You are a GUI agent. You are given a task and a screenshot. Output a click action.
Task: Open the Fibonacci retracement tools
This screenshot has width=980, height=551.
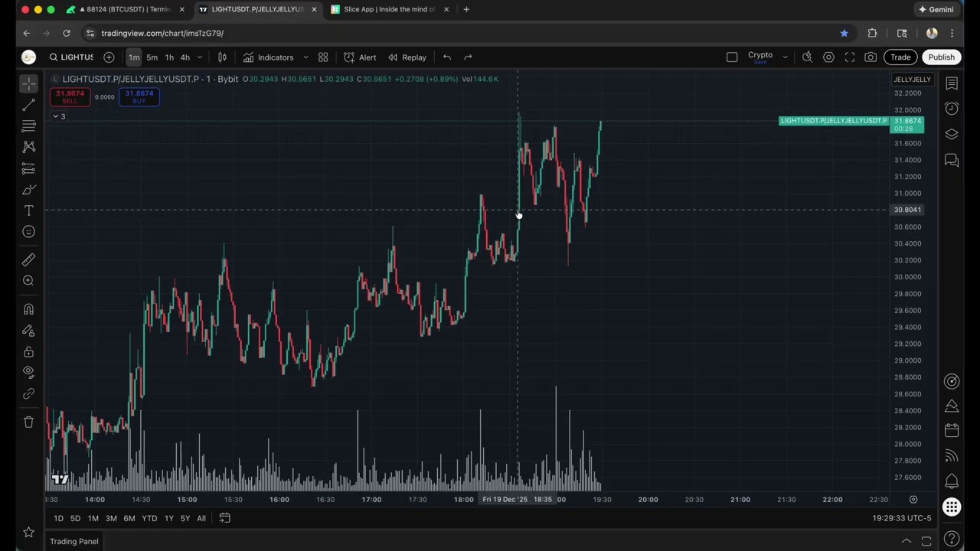pyautogui.click(x=28, y=126)
